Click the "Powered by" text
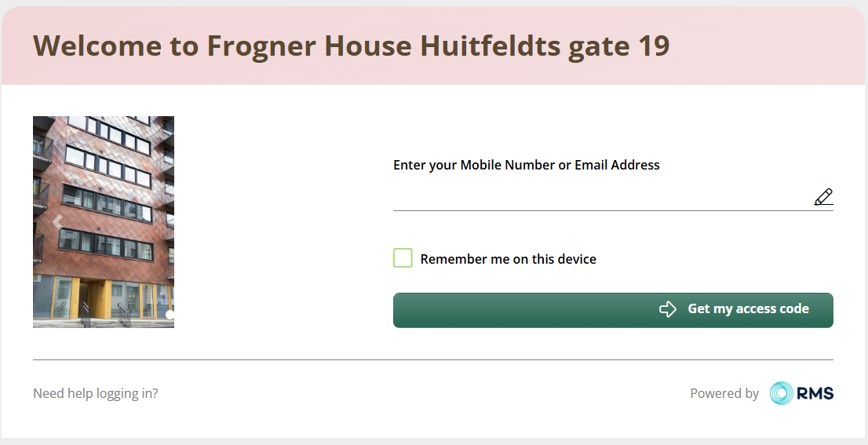The image size is (868, 445). pyautogui.click(x=724, y=393)
